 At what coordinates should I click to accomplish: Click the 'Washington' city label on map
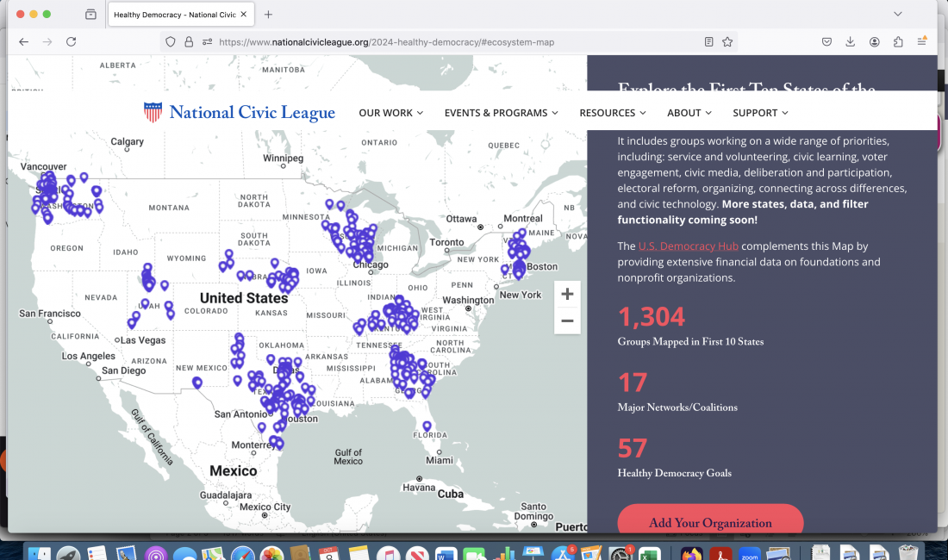pyautogui.click(x=468, y=300)
